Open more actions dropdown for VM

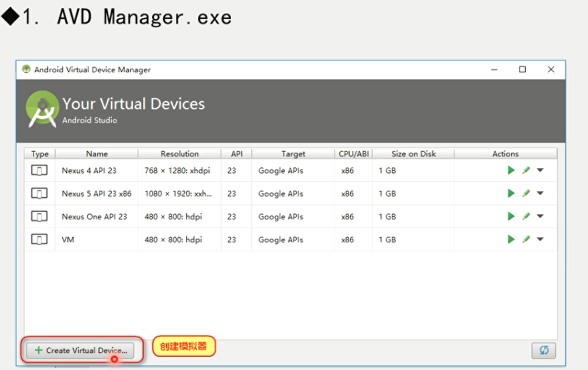point(540,239)
